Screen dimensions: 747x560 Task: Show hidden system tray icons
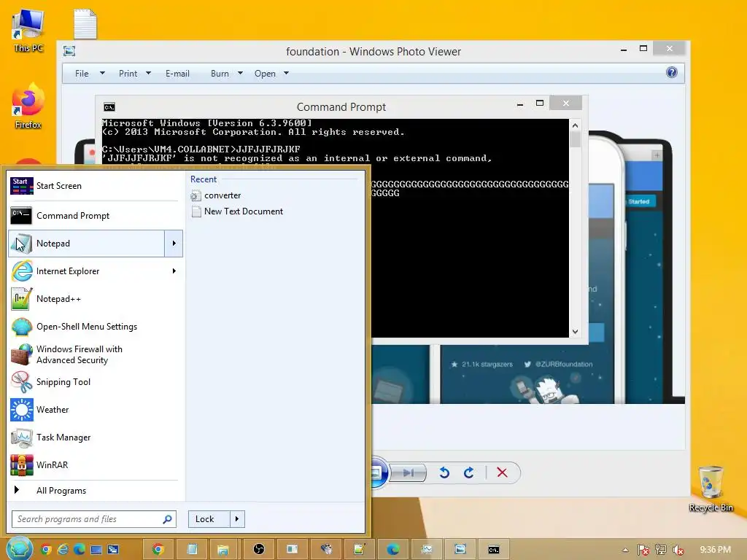pos(625,550)
